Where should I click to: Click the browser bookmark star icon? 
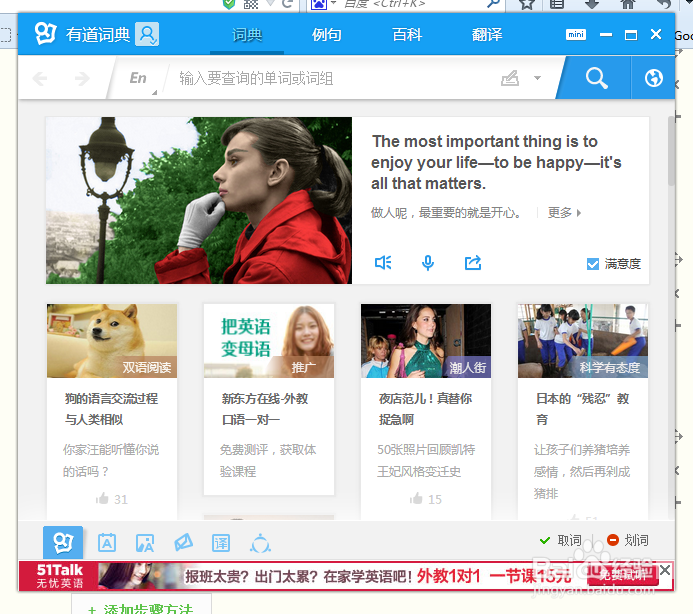(x=526, y=4)
